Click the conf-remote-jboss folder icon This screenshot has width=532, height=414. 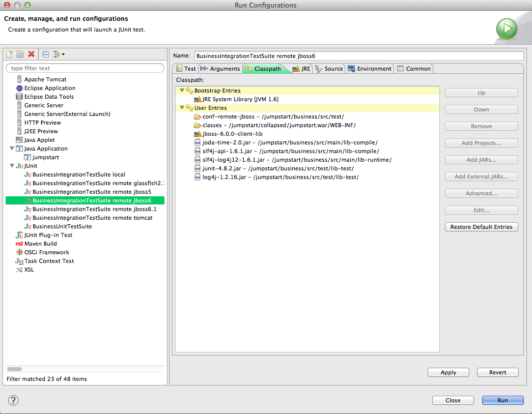click(198, 116)
